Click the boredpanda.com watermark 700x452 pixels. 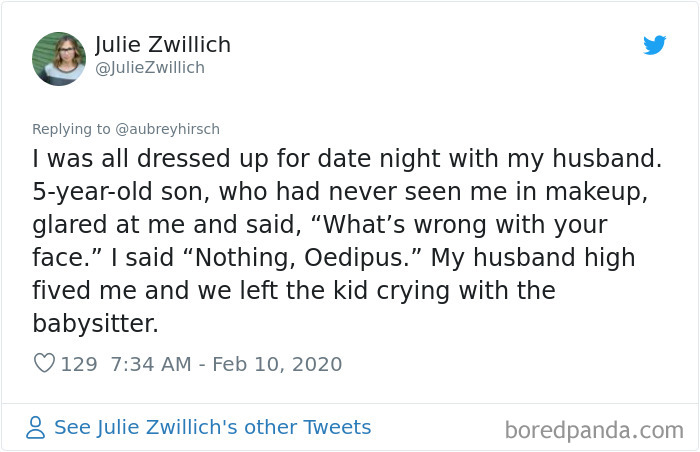594,431
